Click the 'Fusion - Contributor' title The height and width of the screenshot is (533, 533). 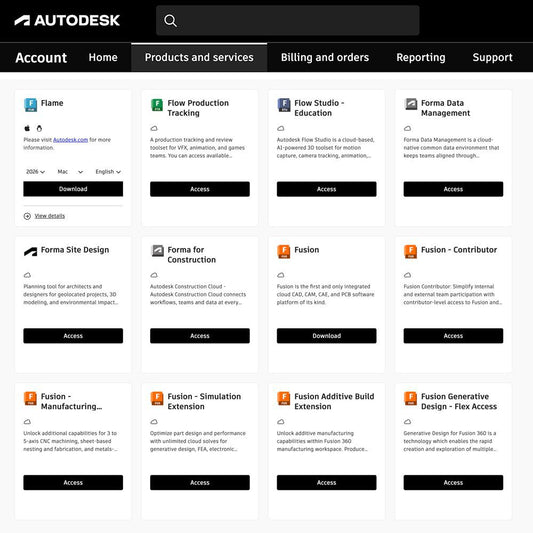click(459, 250)
